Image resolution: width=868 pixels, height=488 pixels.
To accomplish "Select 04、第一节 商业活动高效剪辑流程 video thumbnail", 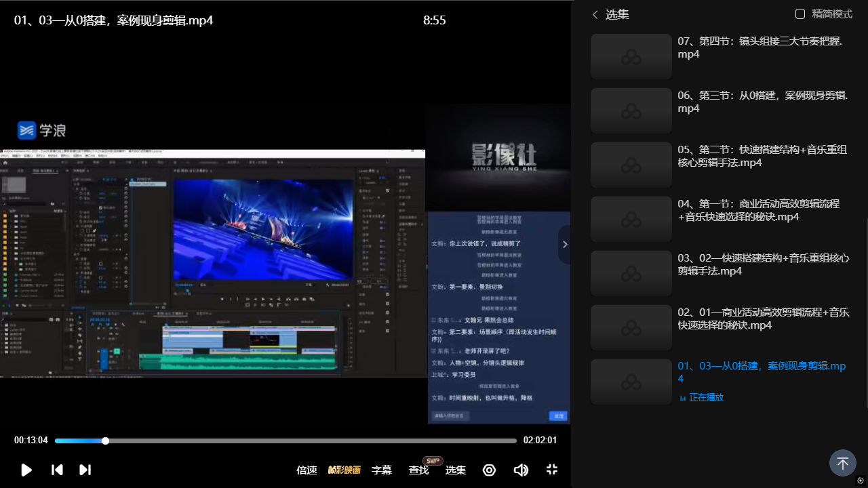I will [631, 220].
